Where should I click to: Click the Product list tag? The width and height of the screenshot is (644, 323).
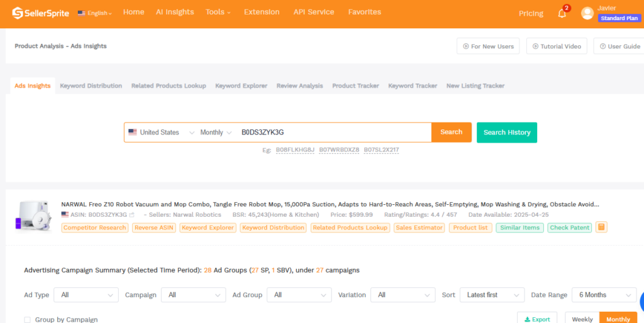coord(470,227)
